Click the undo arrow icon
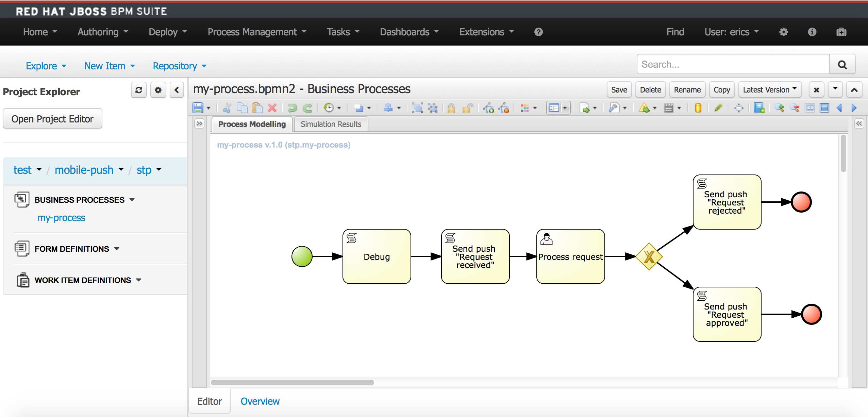The image size is (868, 417). coord(292,108)
